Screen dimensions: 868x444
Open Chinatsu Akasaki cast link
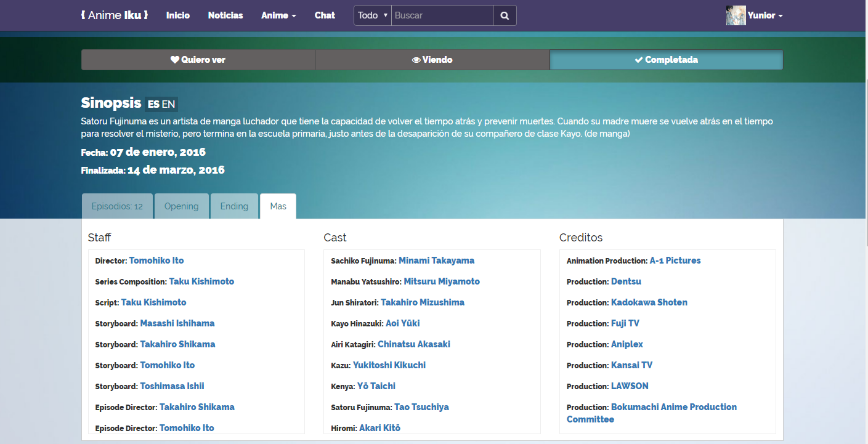[x=414, y=344]
